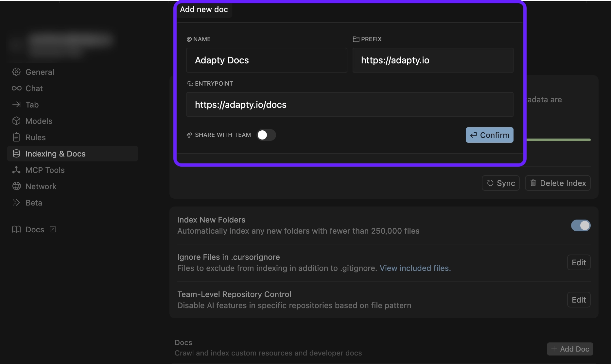Select the Network globe icon
This screenshot has width=611, height=364.
(x=16, y=186)
